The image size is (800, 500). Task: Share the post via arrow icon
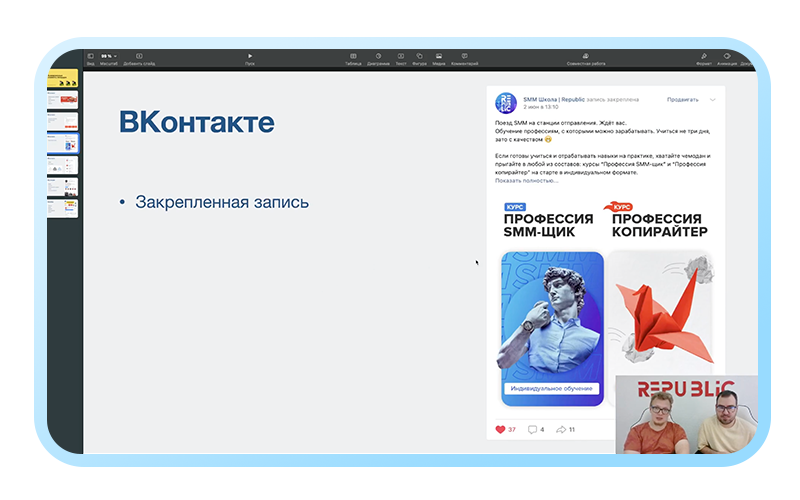pos(561,430)
